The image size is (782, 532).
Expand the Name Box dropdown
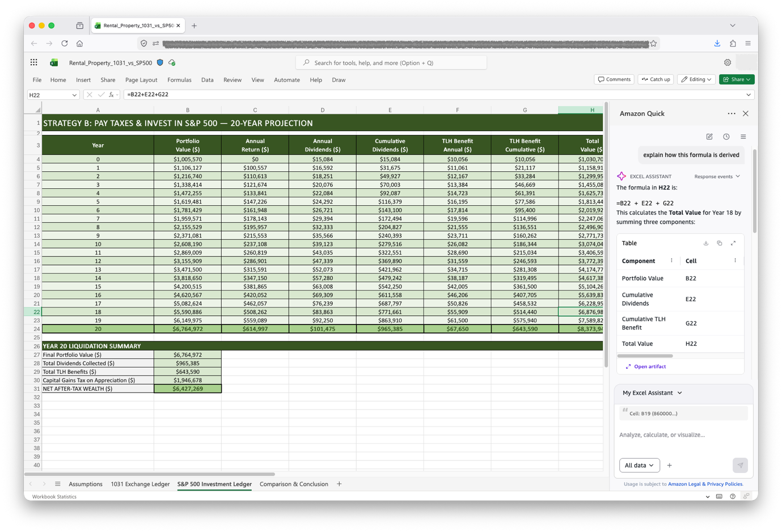pos(74,95)
